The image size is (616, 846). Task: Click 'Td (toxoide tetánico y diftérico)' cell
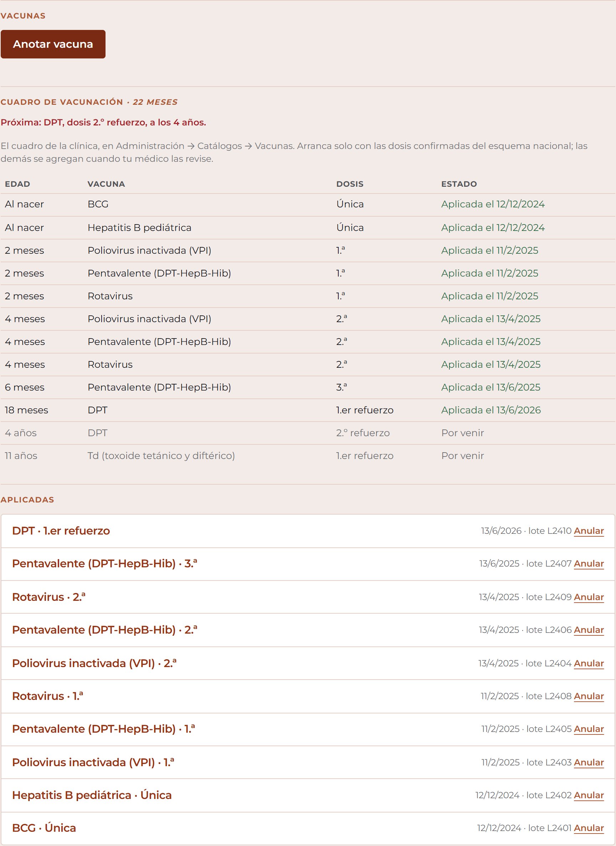click(161, 456)
